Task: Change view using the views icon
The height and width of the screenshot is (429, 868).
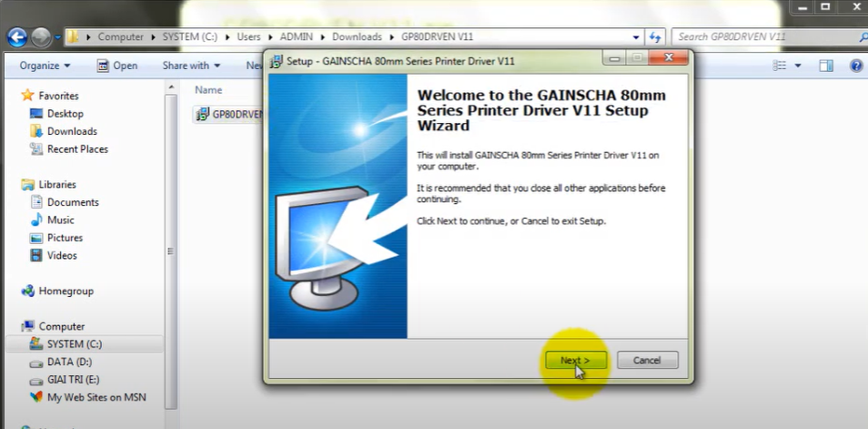Action: (780, 66)
